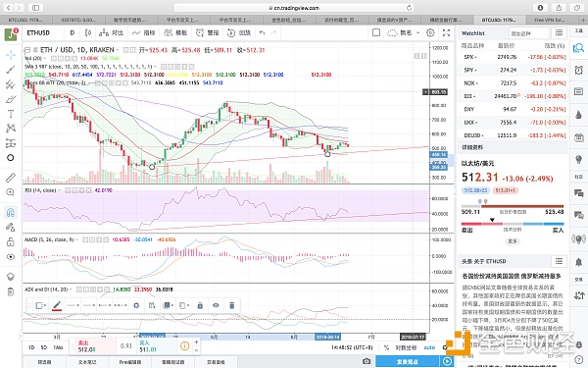Screen dimensions: 588x368
Task: Choose the Text drawing tool
Action: [11, 114]
